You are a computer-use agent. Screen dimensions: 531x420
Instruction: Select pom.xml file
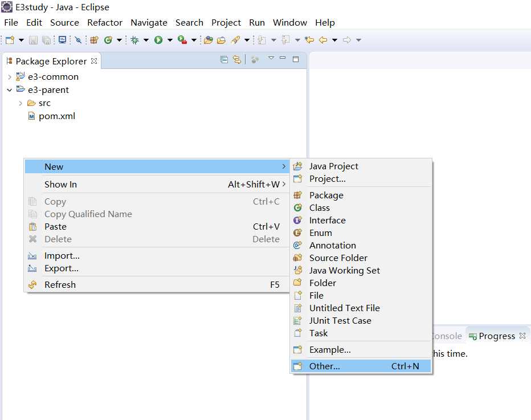coord(57,116)
